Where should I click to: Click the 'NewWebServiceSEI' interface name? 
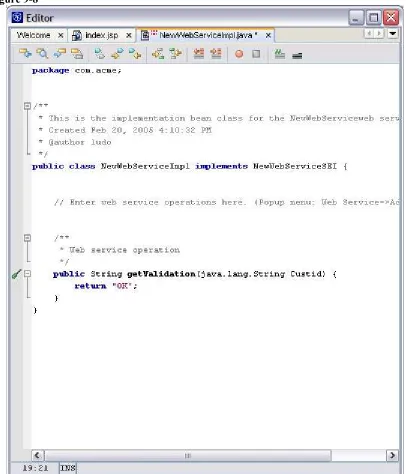click(295, 166)
